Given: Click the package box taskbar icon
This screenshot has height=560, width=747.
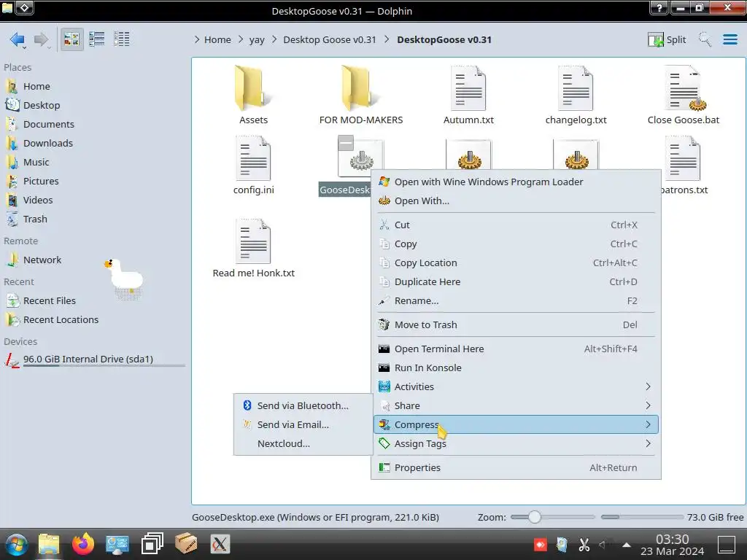Looking at the screenshot, I should [x=186, y=544].
